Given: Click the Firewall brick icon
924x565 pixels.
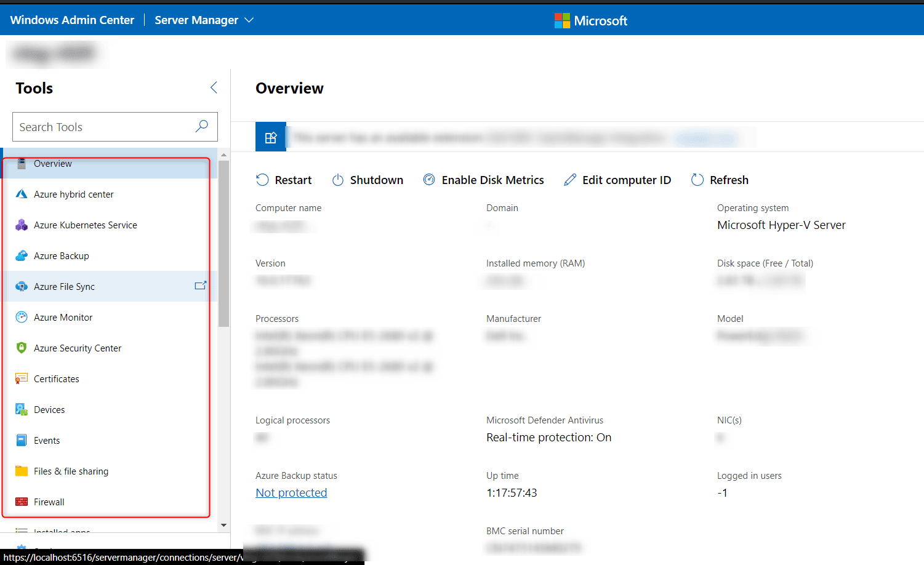Looking at the screenshot, I should coord(22,502).
